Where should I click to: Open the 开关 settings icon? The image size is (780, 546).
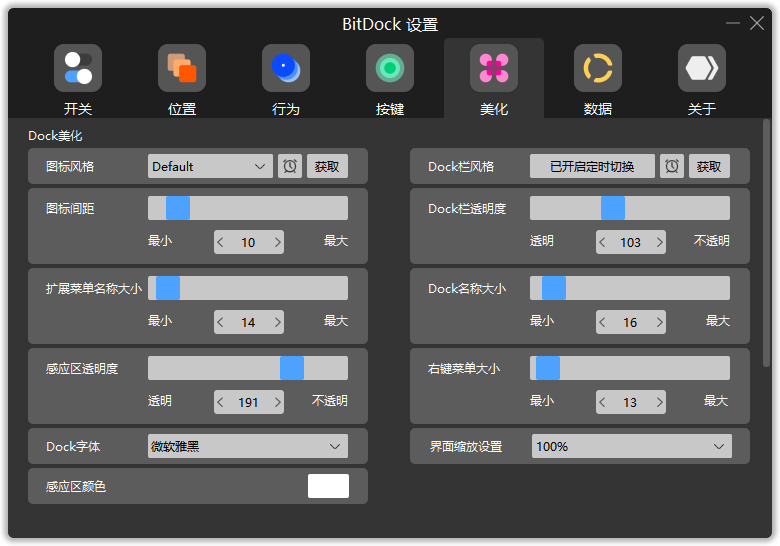click(78, 68)
